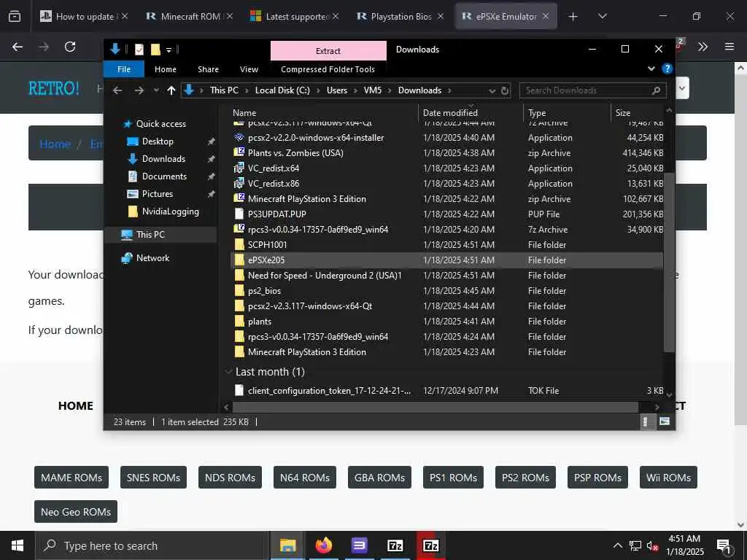Select the Extract contextual tab

328,50
